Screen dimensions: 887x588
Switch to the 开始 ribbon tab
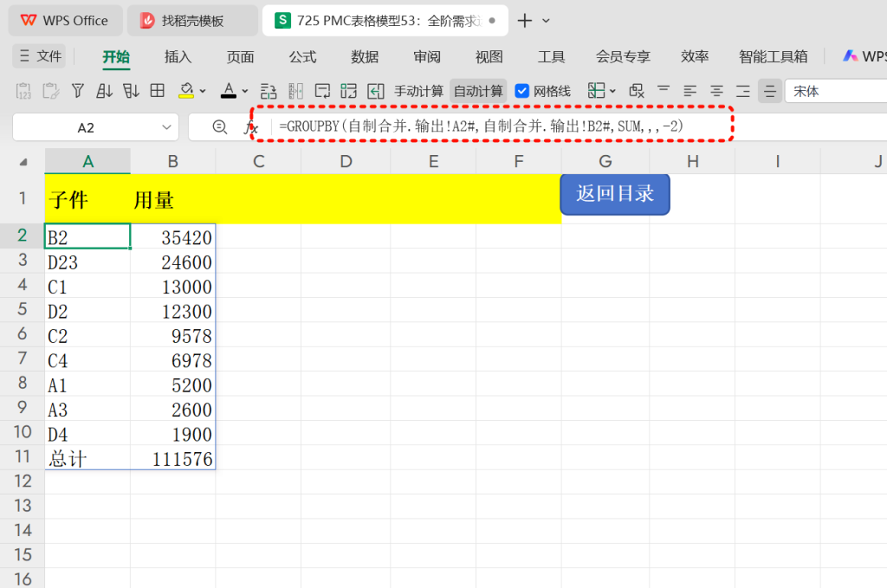coord(116,56)
